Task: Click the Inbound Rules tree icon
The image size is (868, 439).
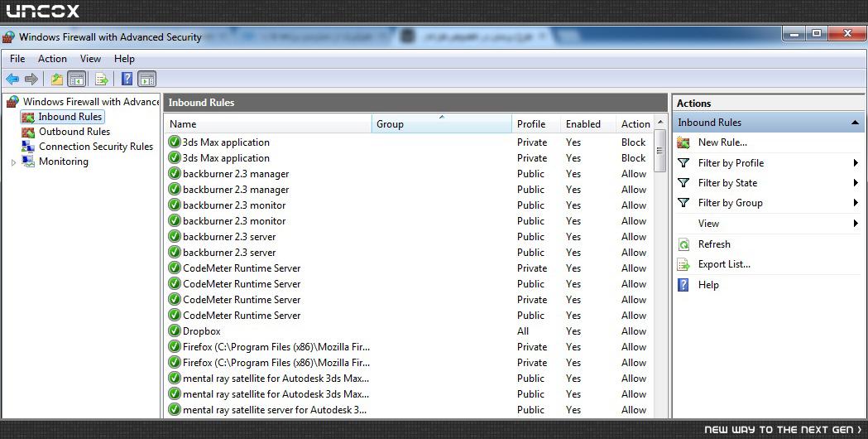Action: (x=27, y=117)
